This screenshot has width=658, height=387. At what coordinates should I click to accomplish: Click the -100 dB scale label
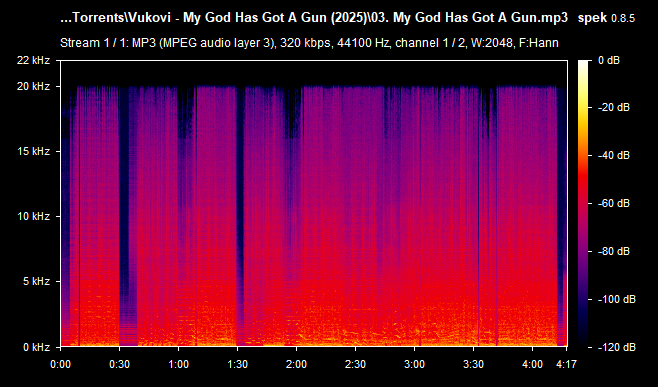[617, 299]
